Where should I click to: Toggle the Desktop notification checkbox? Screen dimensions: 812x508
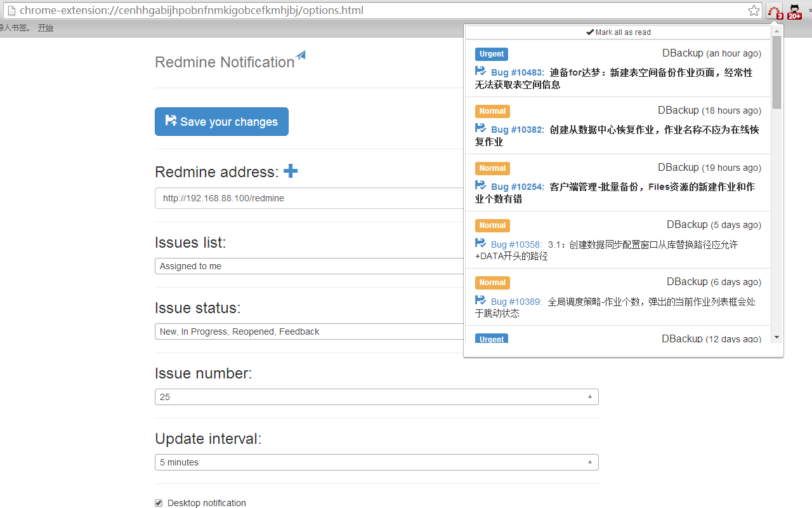pyautogui.click(x=159, y=503)
